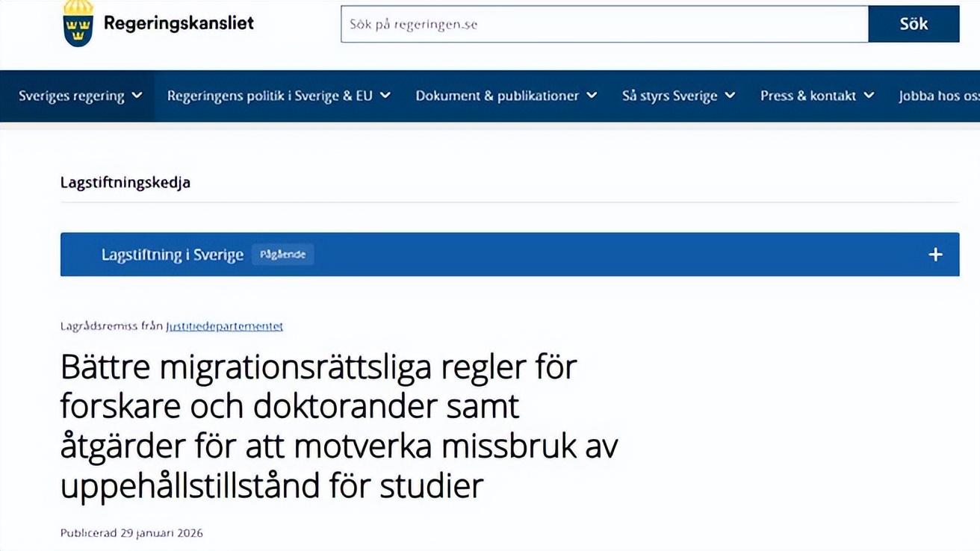Open Regeringens politik i Sverige & EU menu
The height and width of the screenshot is (551, 980).
pos(270,96)
